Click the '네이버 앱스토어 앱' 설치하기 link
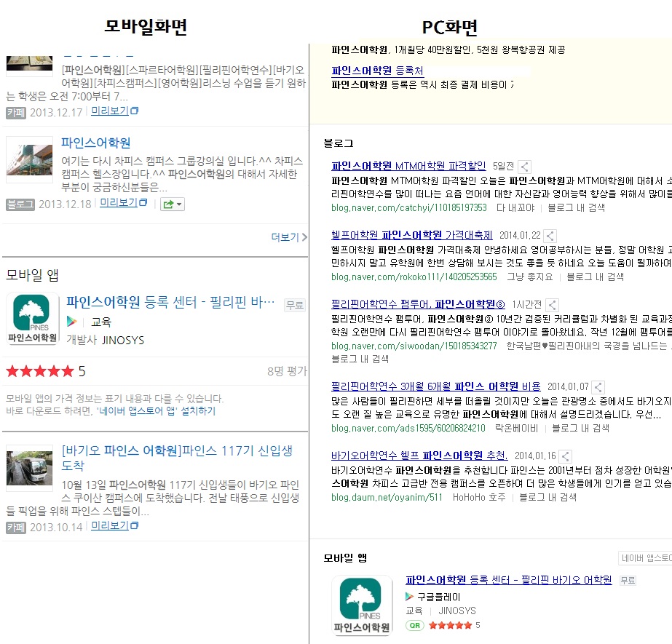 [x=156, y=411]
